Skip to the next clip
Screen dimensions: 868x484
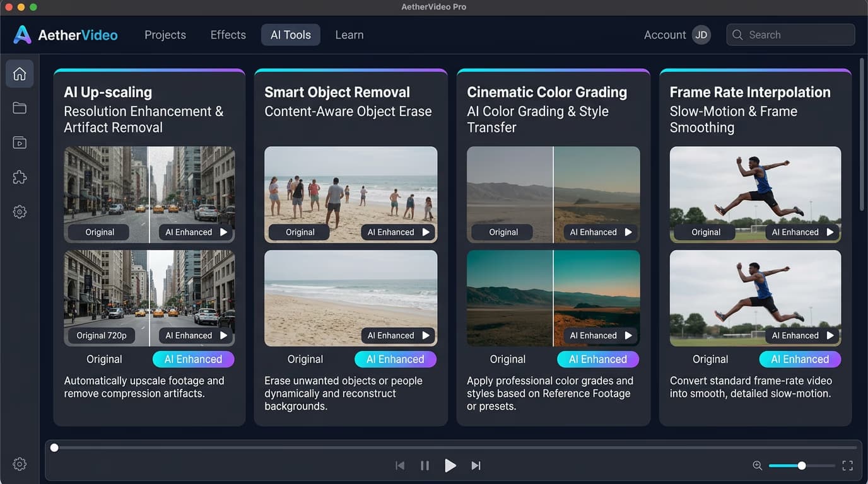pos(476,466)
